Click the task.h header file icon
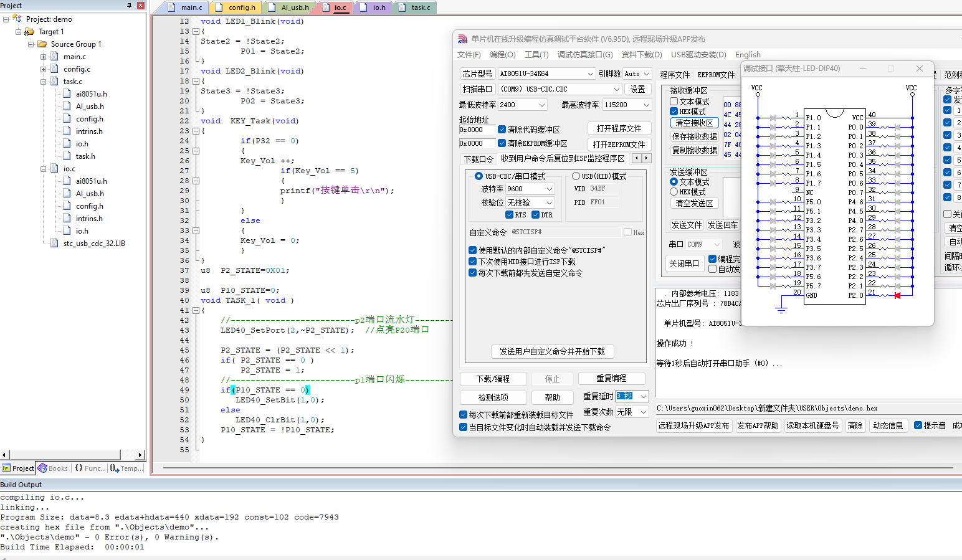The width and height of the screenshot is (962, 560). click(67, 156)
